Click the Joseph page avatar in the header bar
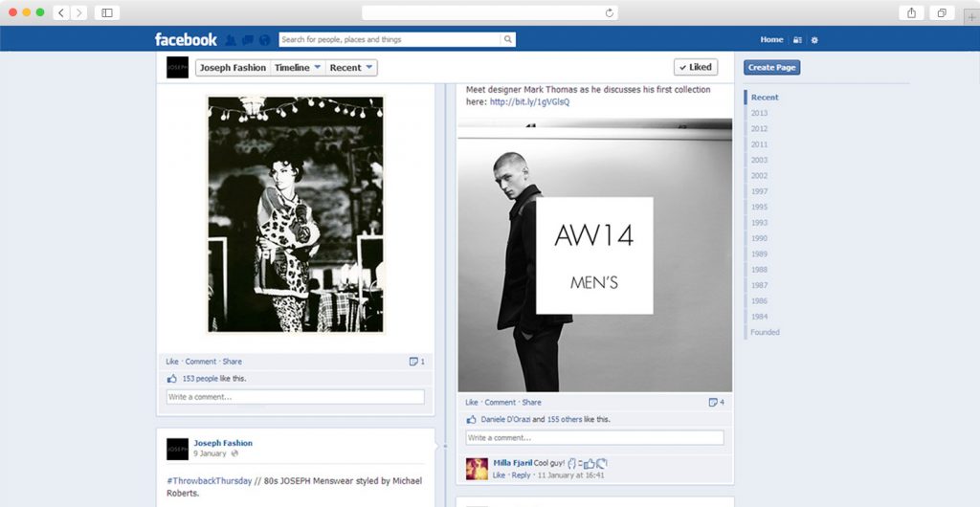This screenshot has width=980, height=507. click(x=177, y=67)
